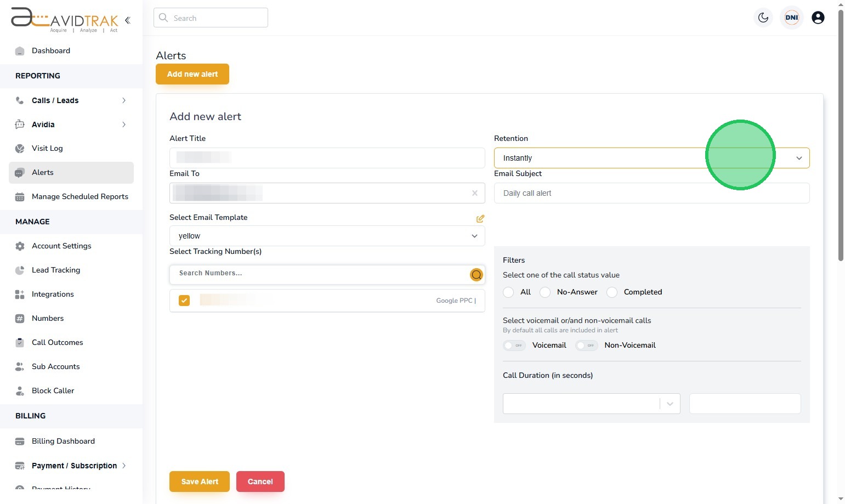
Task: Click the edit email template icon
Action: pos(480,219)
